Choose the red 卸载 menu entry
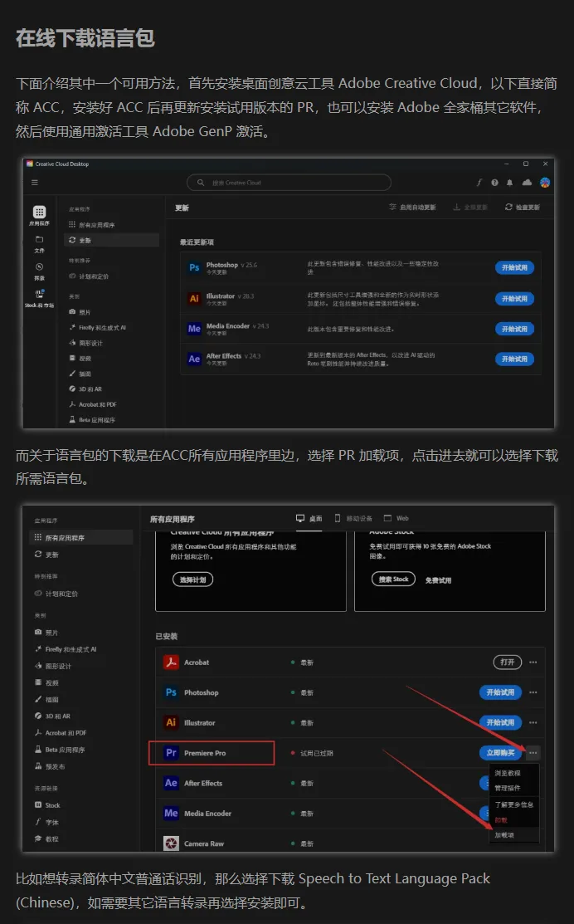Screen dimensions: 574x924 coord(501,820)
